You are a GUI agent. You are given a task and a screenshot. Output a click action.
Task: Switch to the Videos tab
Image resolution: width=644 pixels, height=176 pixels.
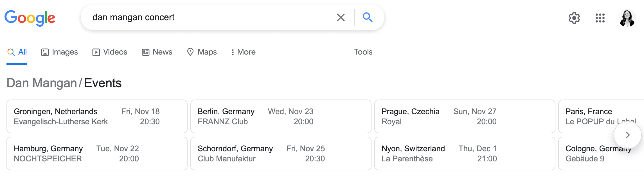coord(110,52)
